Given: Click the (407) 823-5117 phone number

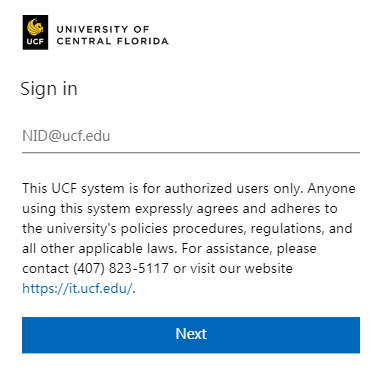Looking at the screenshot, I should [x=121, y=268].
